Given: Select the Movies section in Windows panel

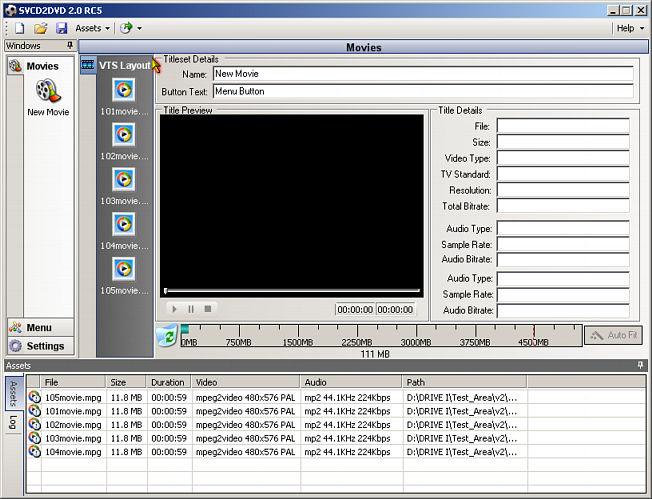Looking at the screenshot, I should coord(40,66).
